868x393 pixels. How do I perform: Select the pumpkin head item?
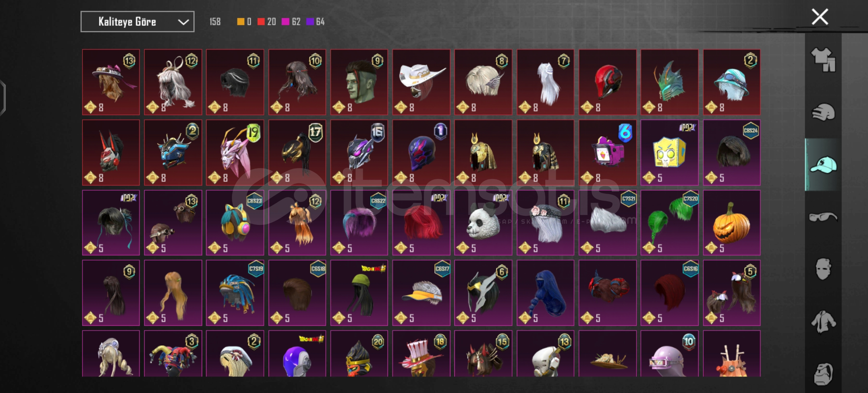(x=732, y=223)
